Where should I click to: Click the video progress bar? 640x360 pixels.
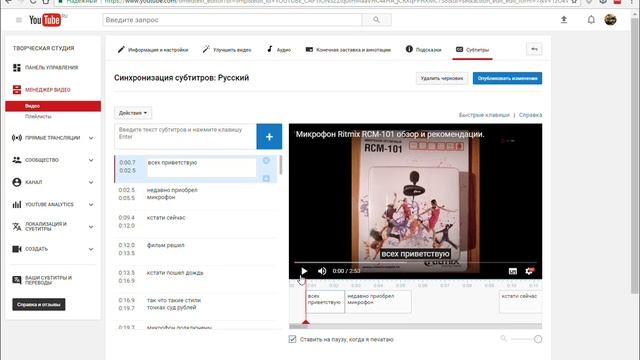click(415, 262)
